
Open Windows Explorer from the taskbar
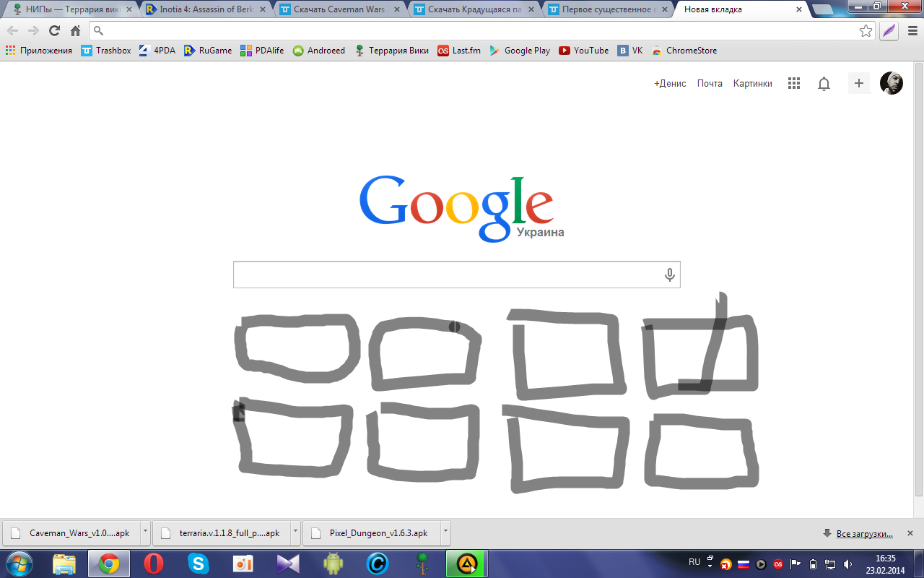64,564
